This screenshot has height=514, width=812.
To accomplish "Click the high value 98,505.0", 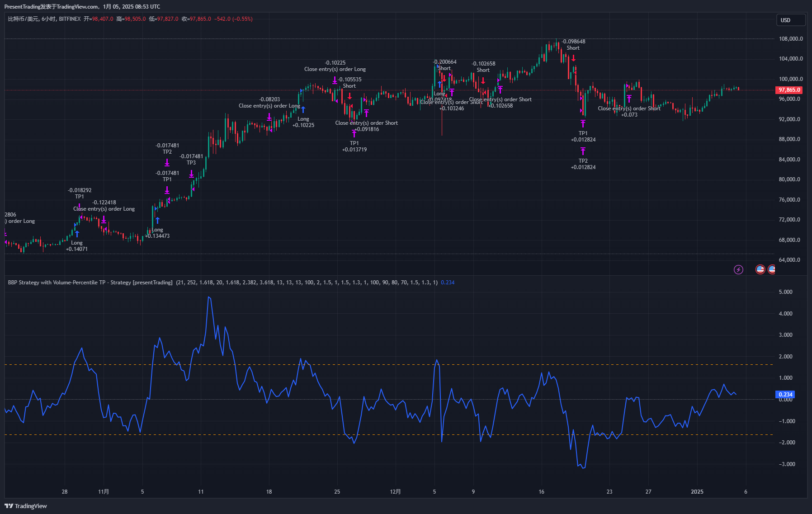I will (135, 19).
